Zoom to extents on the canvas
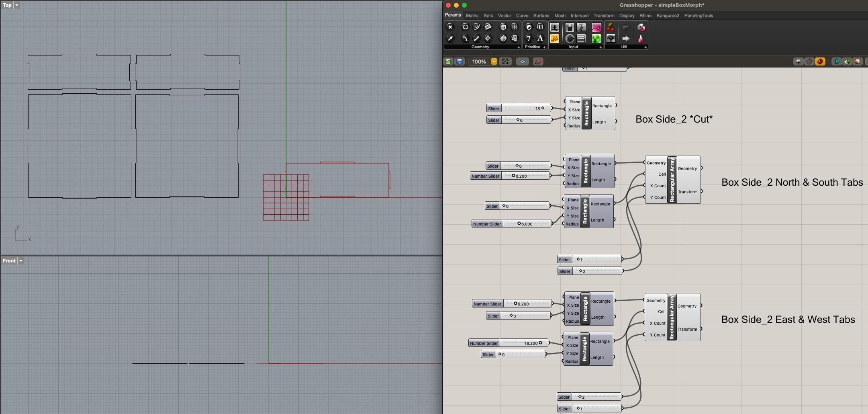Screen dimensions: 868x414 coord(505,61)
